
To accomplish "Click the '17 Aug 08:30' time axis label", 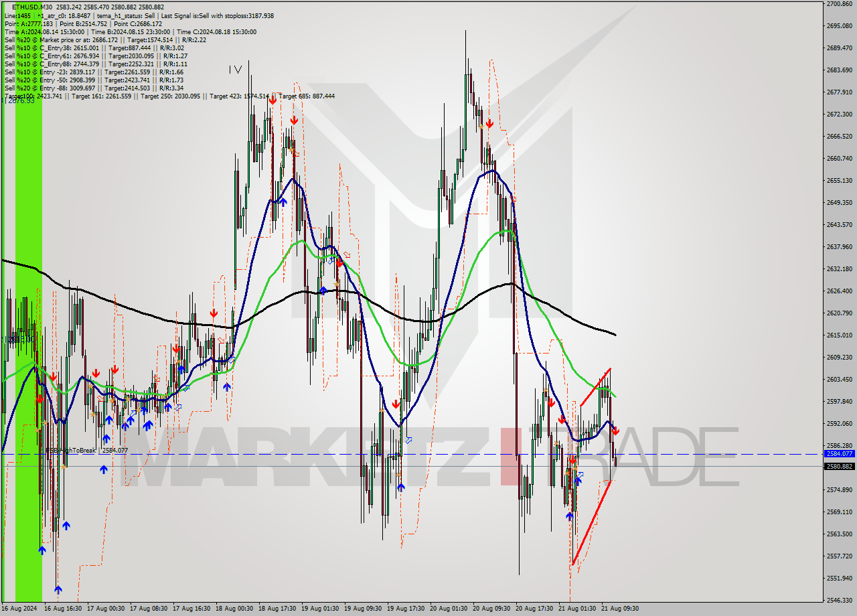I will [x=149, y=609].
